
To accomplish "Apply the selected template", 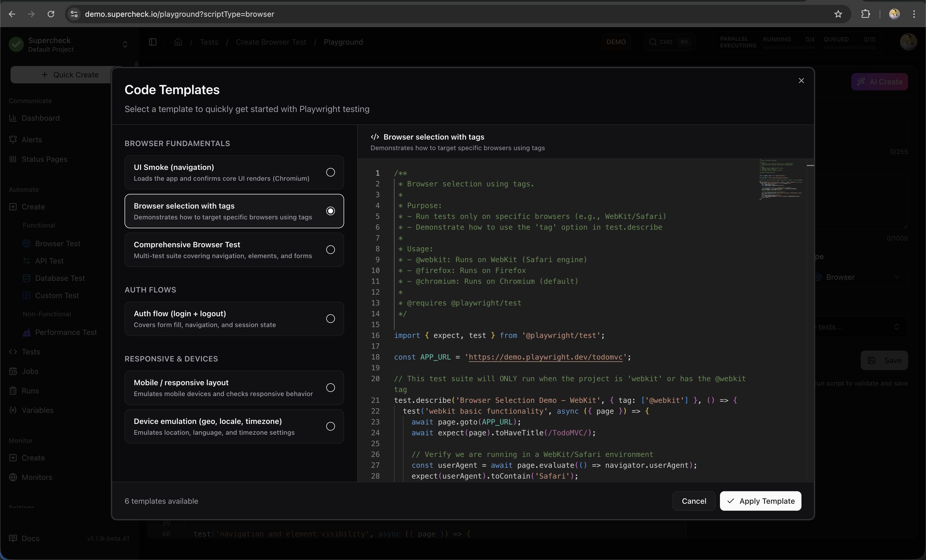I will coord(760,501).
